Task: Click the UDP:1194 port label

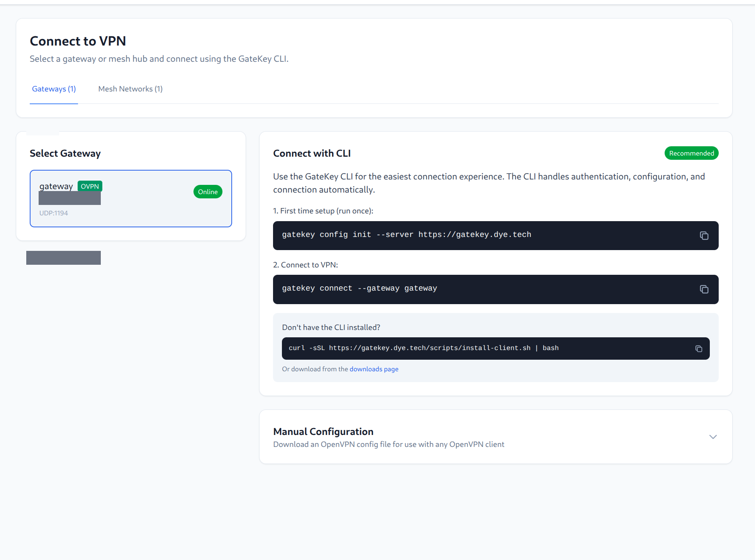Action: [x=53, y=213]
